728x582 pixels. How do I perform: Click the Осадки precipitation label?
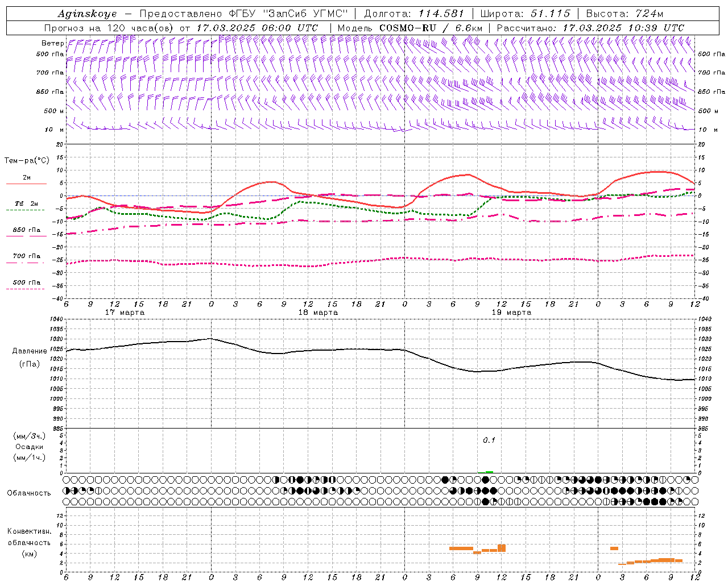tap(29, 447)
